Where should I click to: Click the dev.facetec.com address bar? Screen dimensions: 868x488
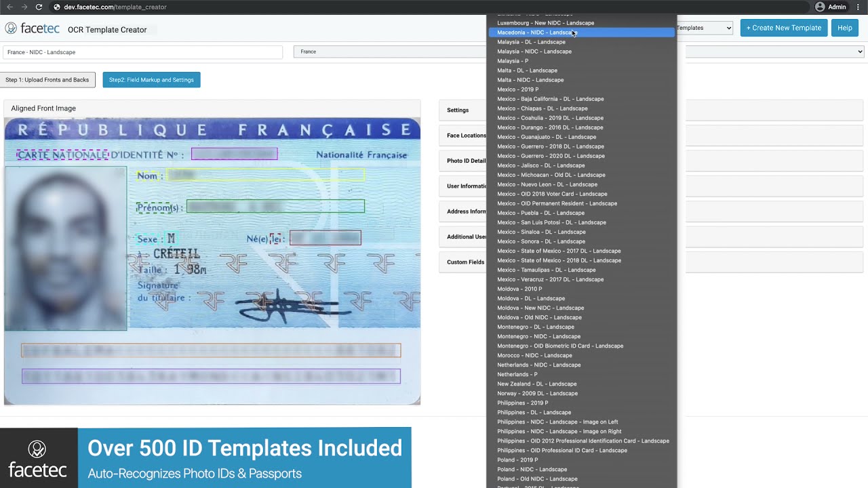(x=115, y=7)
